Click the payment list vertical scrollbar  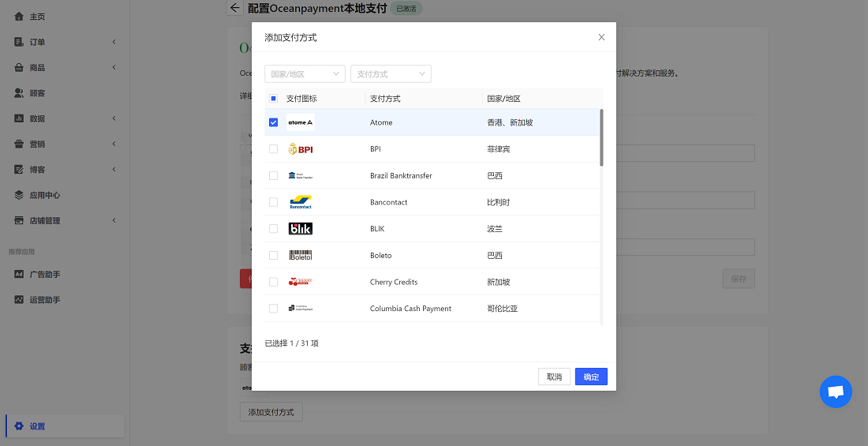(x=601, y=138)
